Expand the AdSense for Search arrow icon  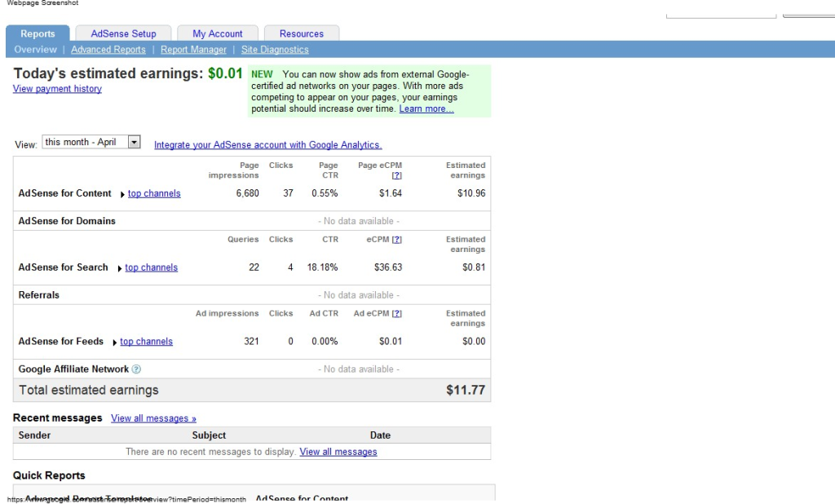click(120, 268)
